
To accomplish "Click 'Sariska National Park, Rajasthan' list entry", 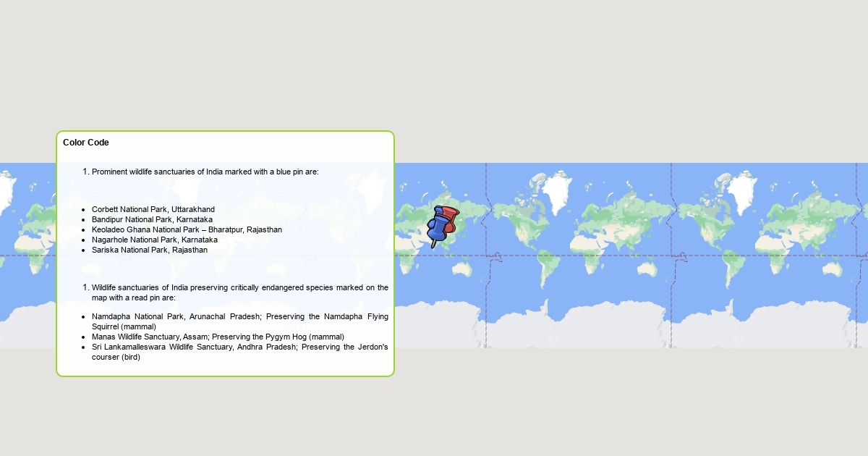I will pos(150,250).
